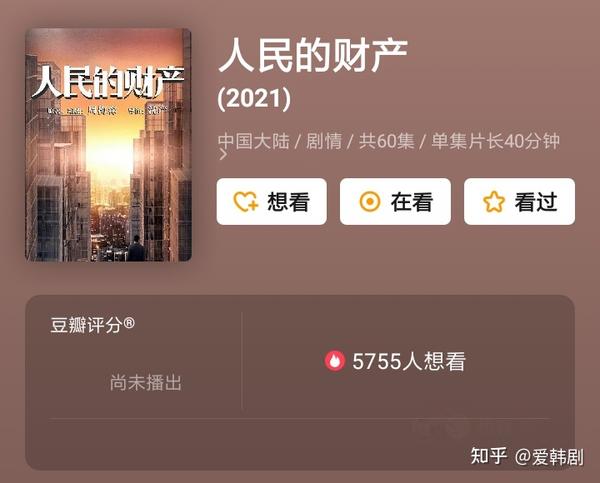The image size is (600, 483).
Task: Click the title 人民的财产
Action: tap(313, 55)
